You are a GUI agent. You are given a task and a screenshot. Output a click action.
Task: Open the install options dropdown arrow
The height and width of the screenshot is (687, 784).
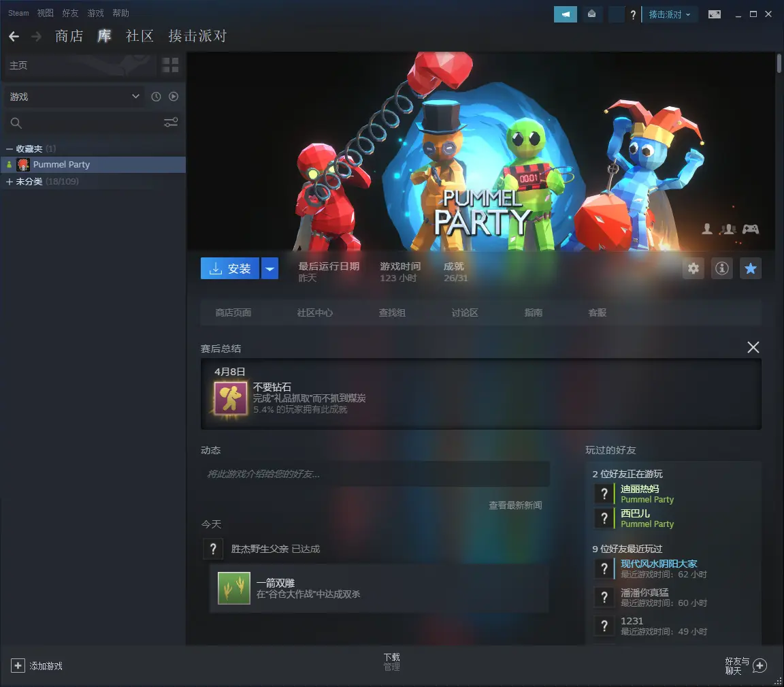pos(269,268)
